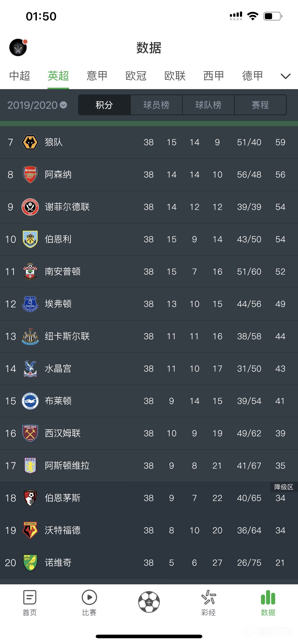Open the home tab icon
Viewport: 298px width, 644px height.
click(30, 598)
